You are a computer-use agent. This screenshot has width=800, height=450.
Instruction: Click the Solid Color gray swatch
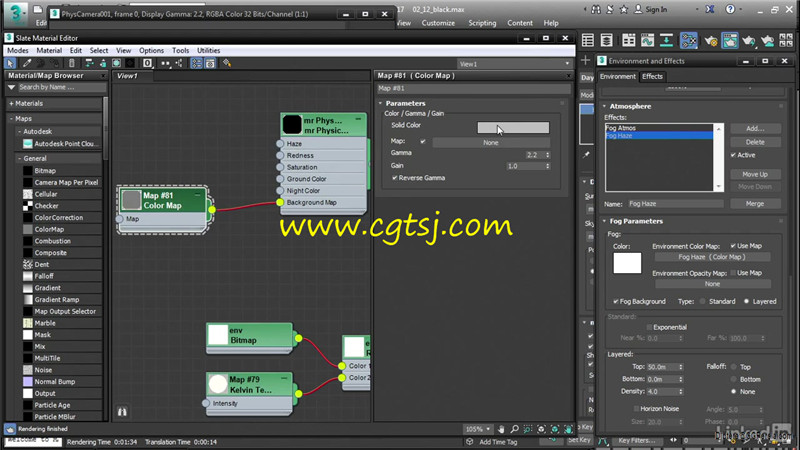tap(513, 128)
